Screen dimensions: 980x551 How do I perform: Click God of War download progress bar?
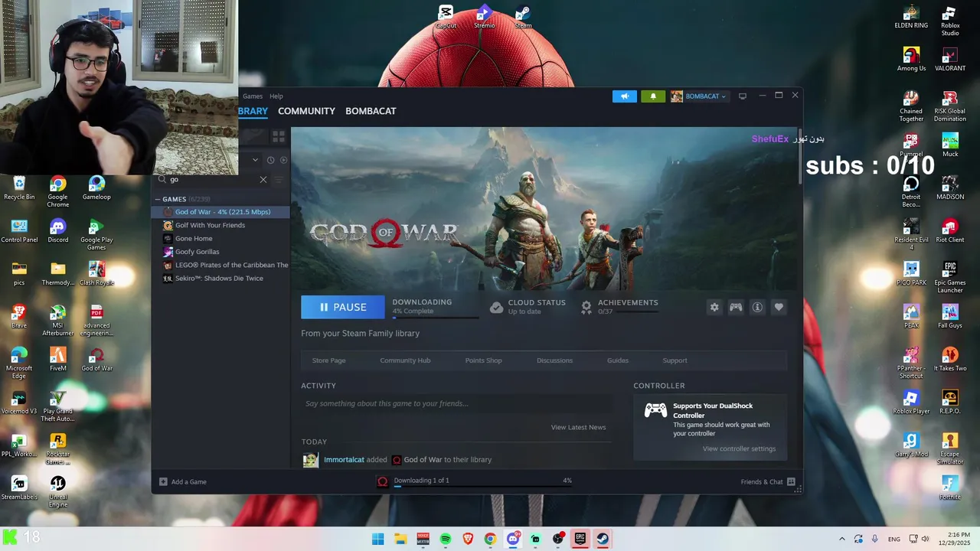click(x=435, y=317)
